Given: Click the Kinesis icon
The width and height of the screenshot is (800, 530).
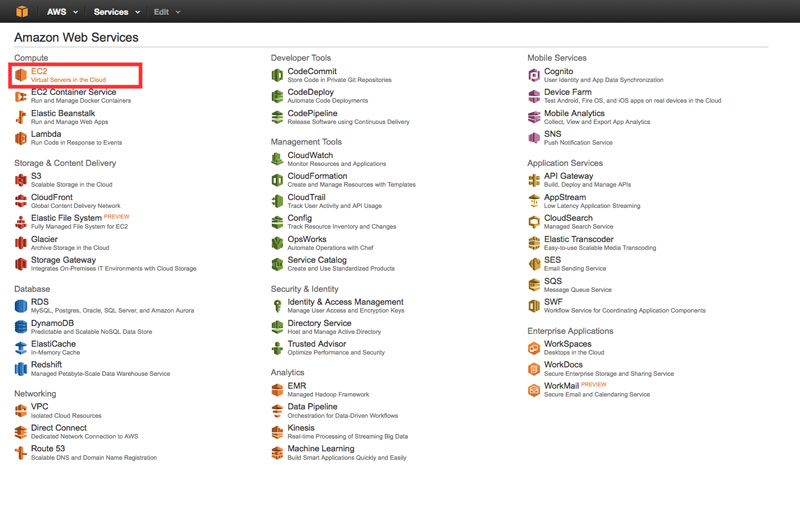Looking at the screenshot, I should point(277,432).
